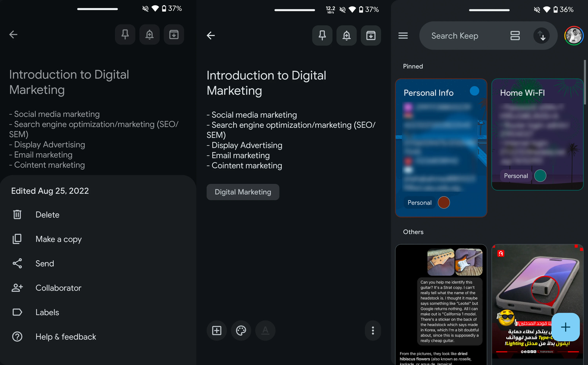
Task: Open three-dot more options menu
Action: pos(373,330)
